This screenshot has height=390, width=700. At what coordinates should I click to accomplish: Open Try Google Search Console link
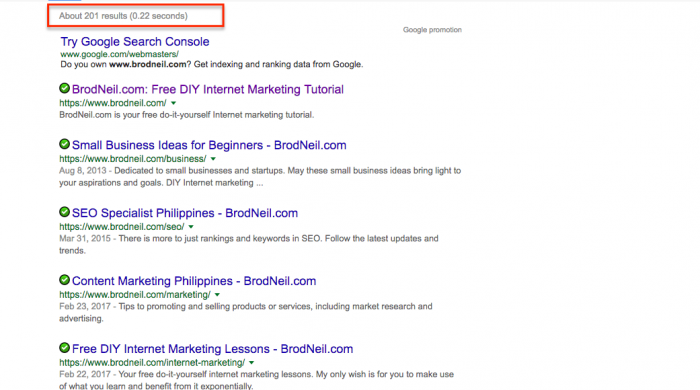(135, 41)
